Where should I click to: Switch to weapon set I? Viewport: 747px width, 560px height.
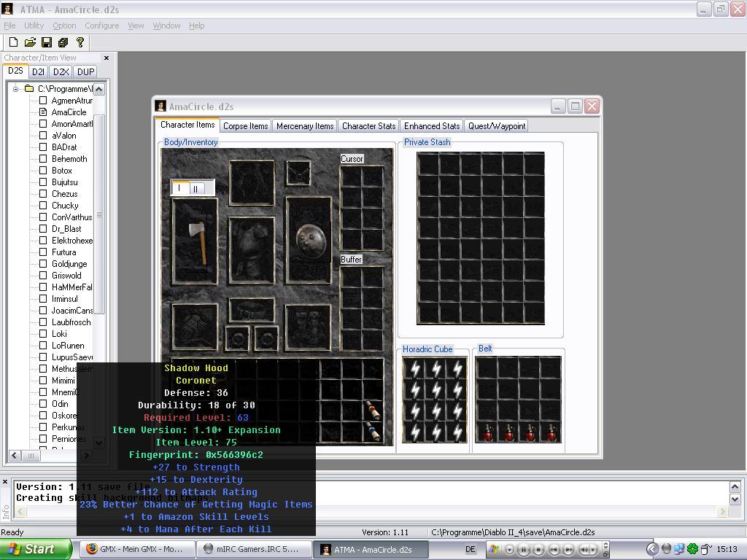tap(180, 188)
